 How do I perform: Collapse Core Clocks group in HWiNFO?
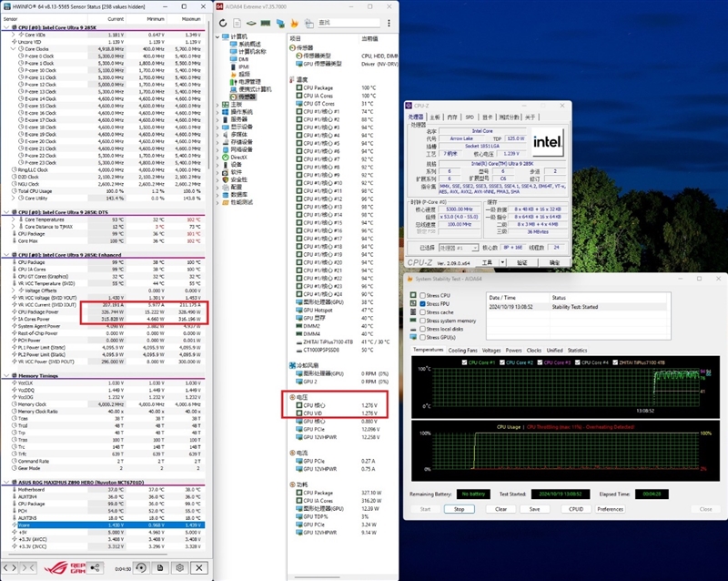click(x=13, y=49)
